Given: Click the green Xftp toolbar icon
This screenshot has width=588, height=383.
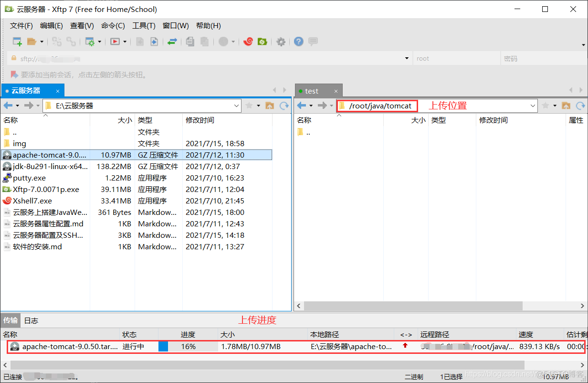Looking at the screenshot, I should pyautogui.click(x=262, y=42).
